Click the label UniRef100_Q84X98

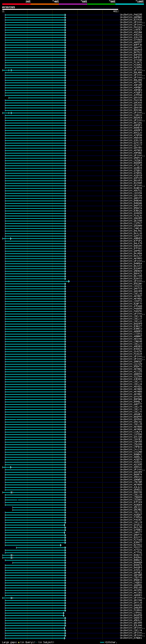tap(131, 108)
